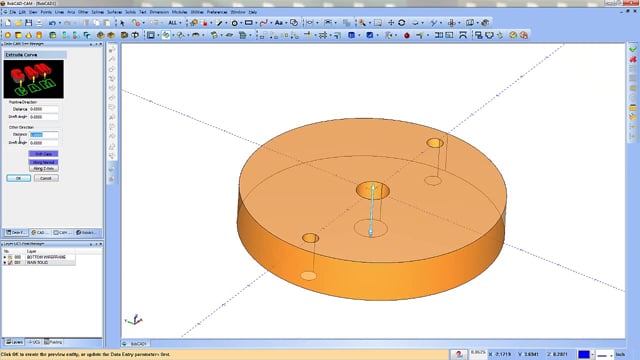The height and width of the screenshot is (360, 640).
Task: Toggle the Along Normal option
Action: (44, 162)
